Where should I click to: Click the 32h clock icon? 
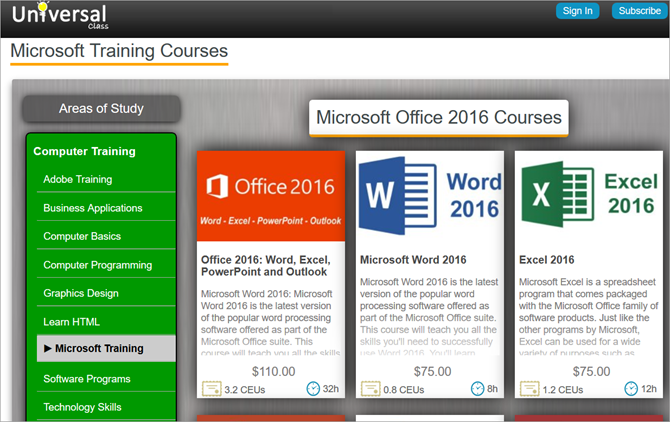tap(313, 389)
